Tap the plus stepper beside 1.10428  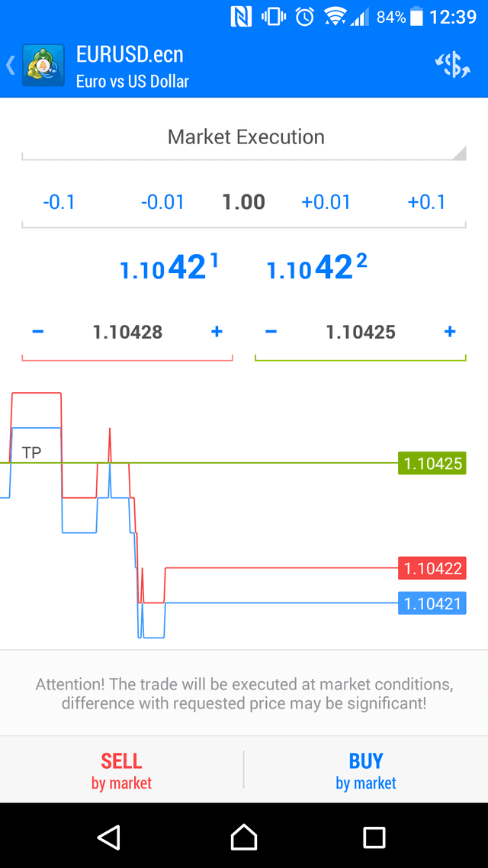point(217,332)
